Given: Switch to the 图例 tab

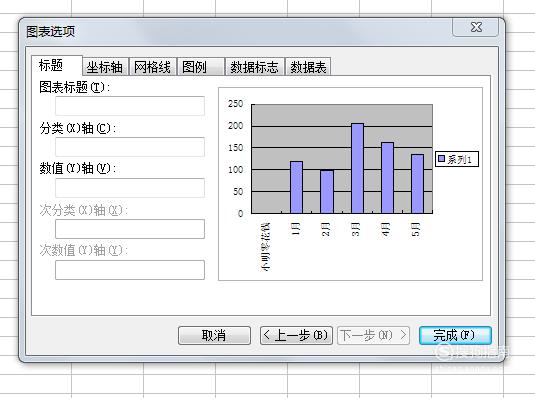Looking at the screenshot, I should (x=201, y=67).
